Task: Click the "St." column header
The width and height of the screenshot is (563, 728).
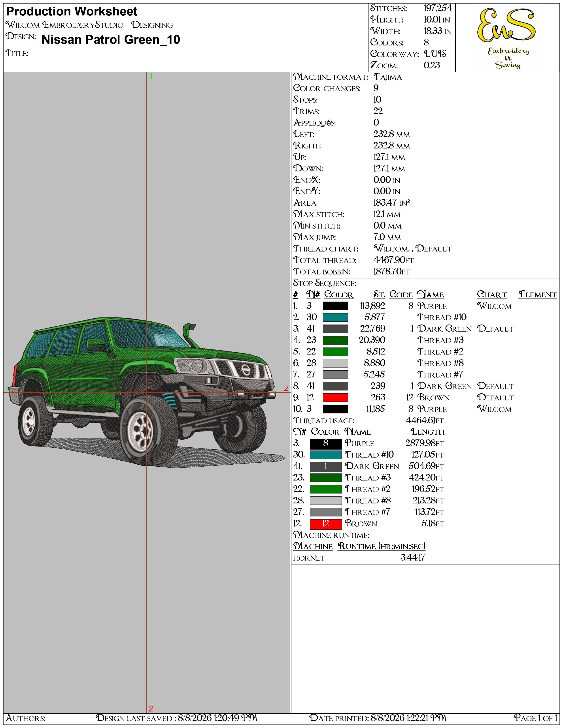Action: pyautogui.click(x=379, y=295)
